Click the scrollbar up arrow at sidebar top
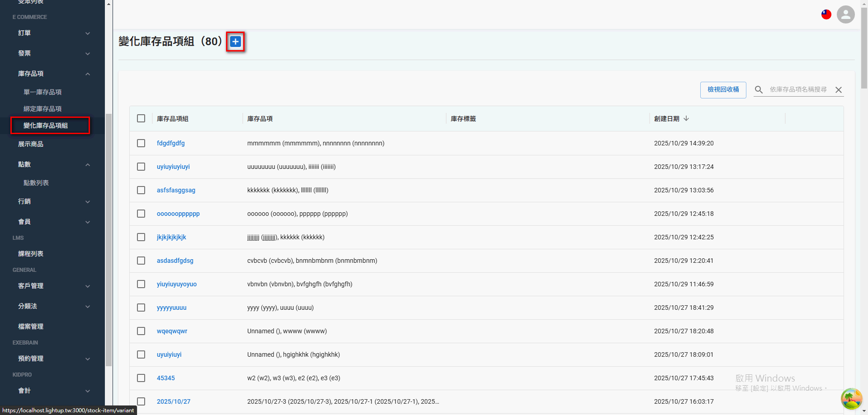The image size is (868, 415). [108, 3]
